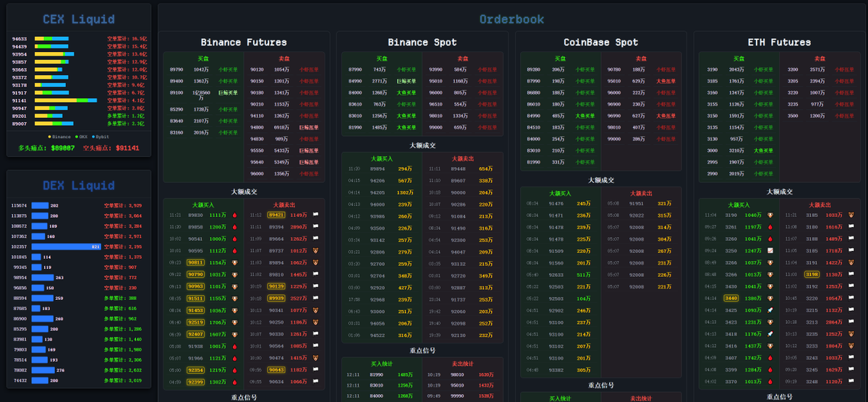Click the bull icon on Binance Futures 1154万 row

point(234,262)
